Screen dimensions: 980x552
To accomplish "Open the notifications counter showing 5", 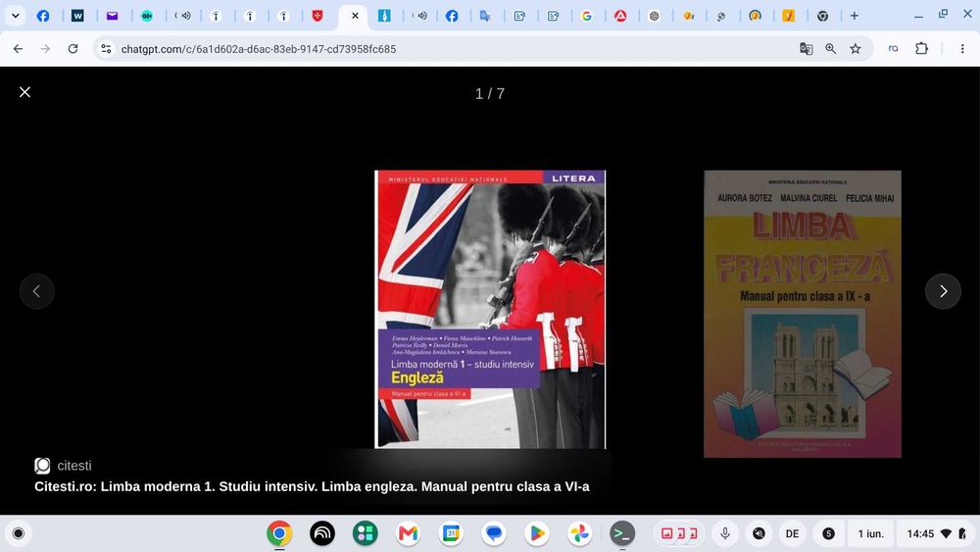I will pyautogui.click(x=828, y=533).
